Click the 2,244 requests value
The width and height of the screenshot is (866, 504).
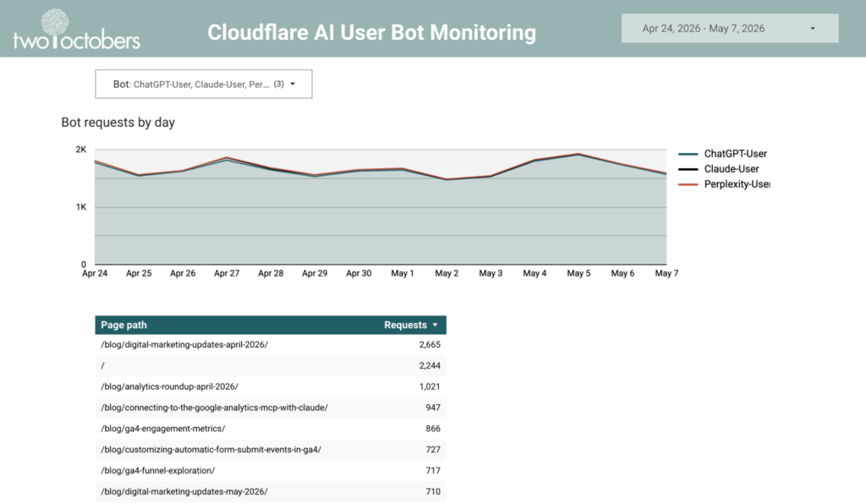click(430, 365)
